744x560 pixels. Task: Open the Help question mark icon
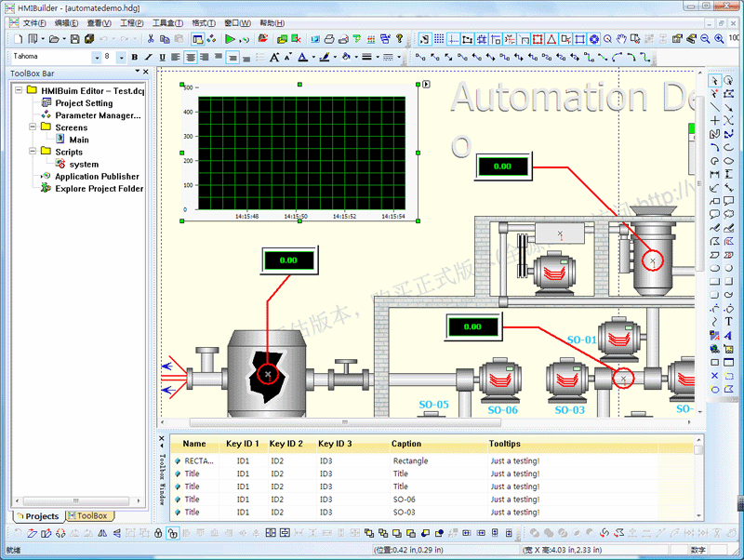[x=401, y=39]
